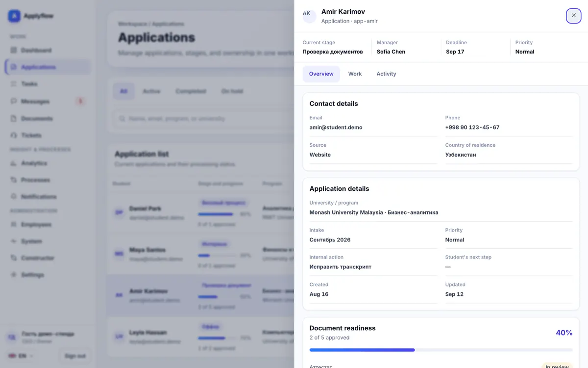
Task: Click the Applyflow logo icon
Action: click(x=14, y=16)
